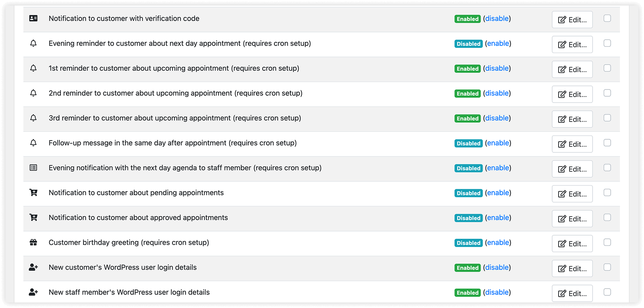This screenshot has width=644, height=308.
Task: Click user-plus icon beside new staff member's login details
Action: click(33, 292)
